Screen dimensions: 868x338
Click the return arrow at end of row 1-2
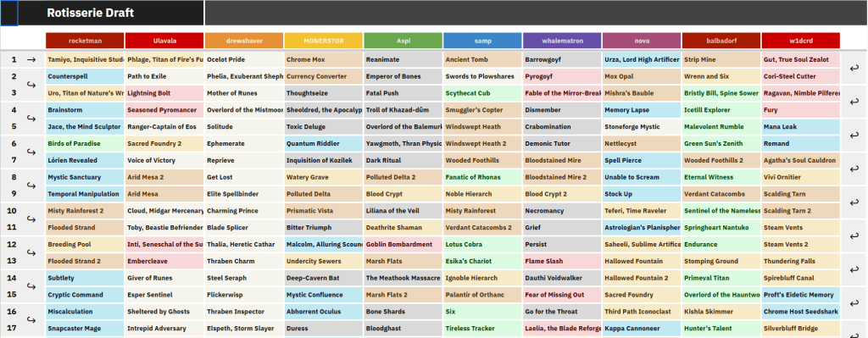click(x=854, y=68)
